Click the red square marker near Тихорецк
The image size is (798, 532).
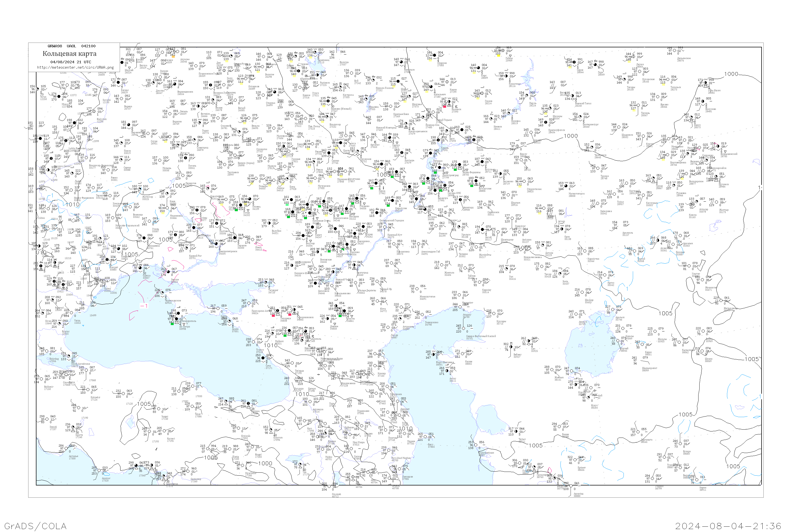coord(273,315)
